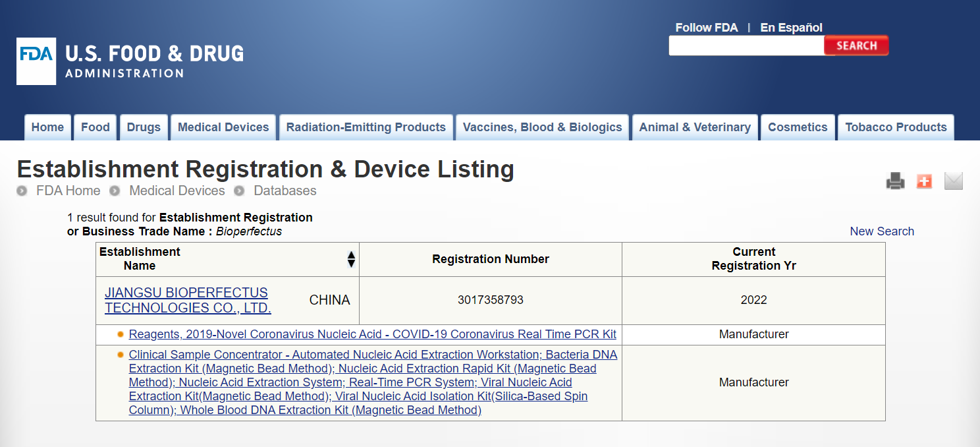The image size is (980, 447).
Task: Open the Animal & Veterinary tab
Action: (695, 127)
